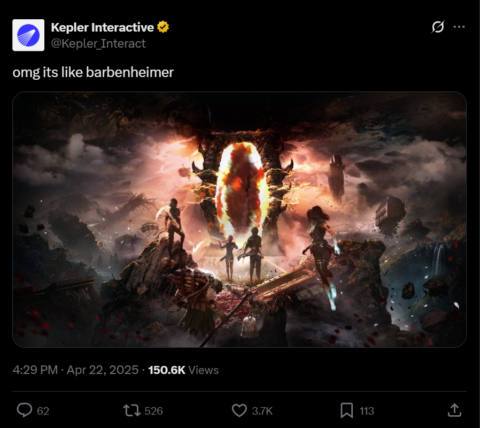Click the tweet text "omg its like barbenheimer"
480x428 pixels.
pyautogui.click(x=93, y=72)
